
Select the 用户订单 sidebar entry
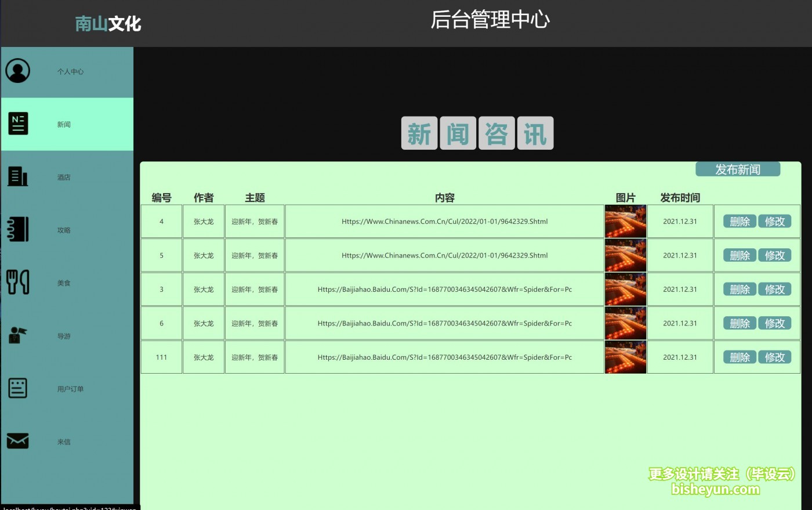click(70, 389)
